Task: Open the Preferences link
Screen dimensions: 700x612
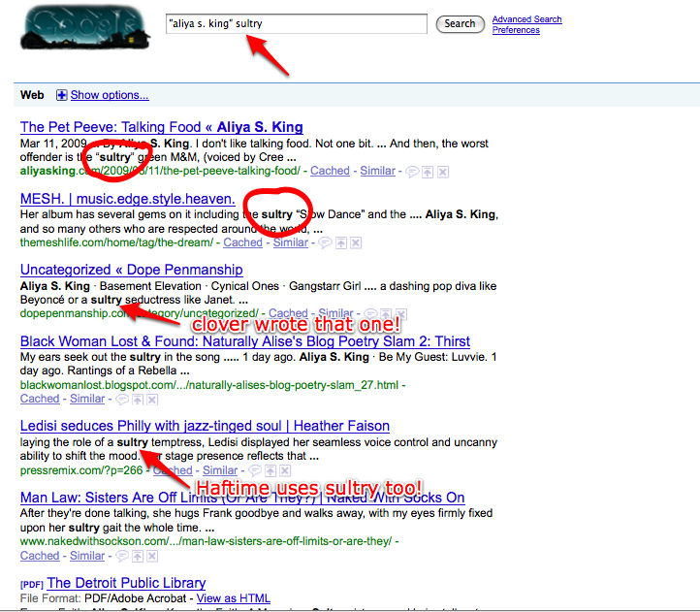Action: [x=516, y=30]
